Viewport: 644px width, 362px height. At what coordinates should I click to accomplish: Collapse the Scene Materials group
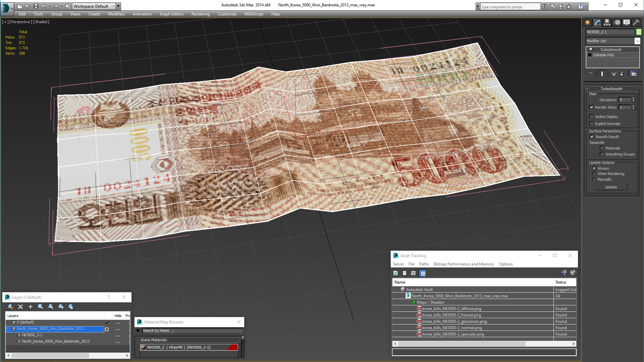click(138, 340)
